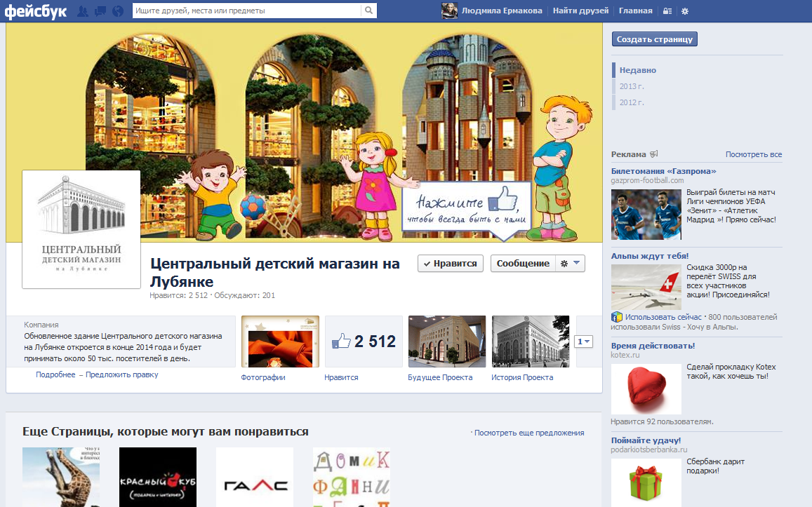Image resolution: width=812 pixels, height=507 pixels.
Task: Click Посмотреть еще предложения link
Action: 529,433
